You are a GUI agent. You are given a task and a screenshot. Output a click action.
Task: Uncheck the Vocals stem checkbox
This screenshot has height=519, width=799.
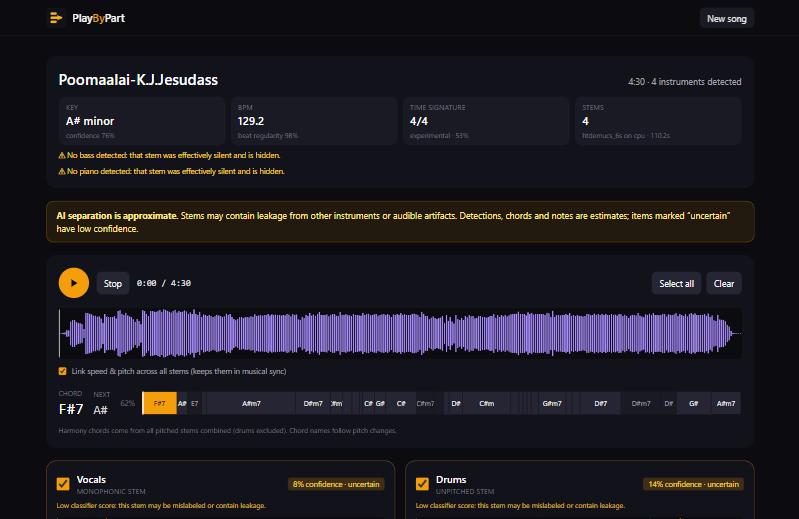tap(63, 484)
